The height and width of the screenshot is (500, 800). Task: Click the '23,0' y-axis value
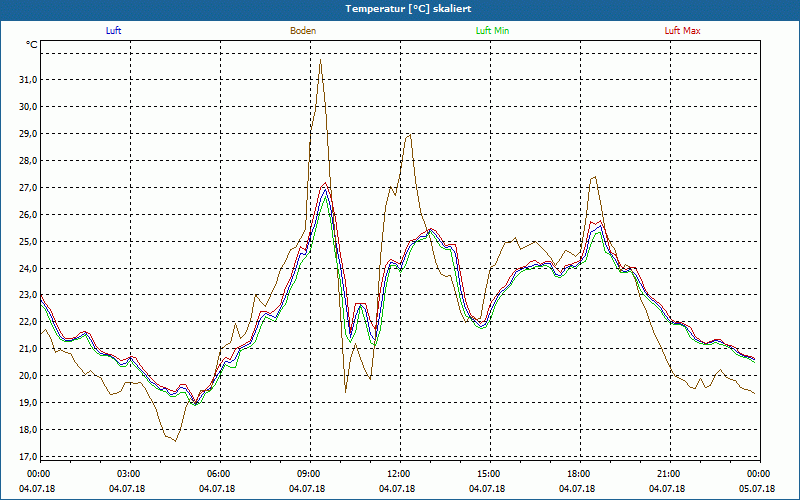pos(28,295)
